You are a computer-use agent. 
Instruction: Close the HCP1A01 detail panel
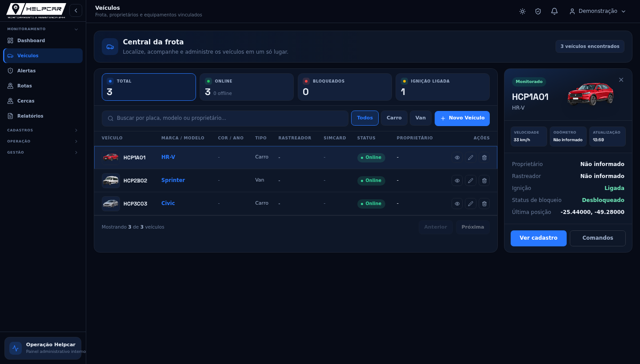(621, 80)
